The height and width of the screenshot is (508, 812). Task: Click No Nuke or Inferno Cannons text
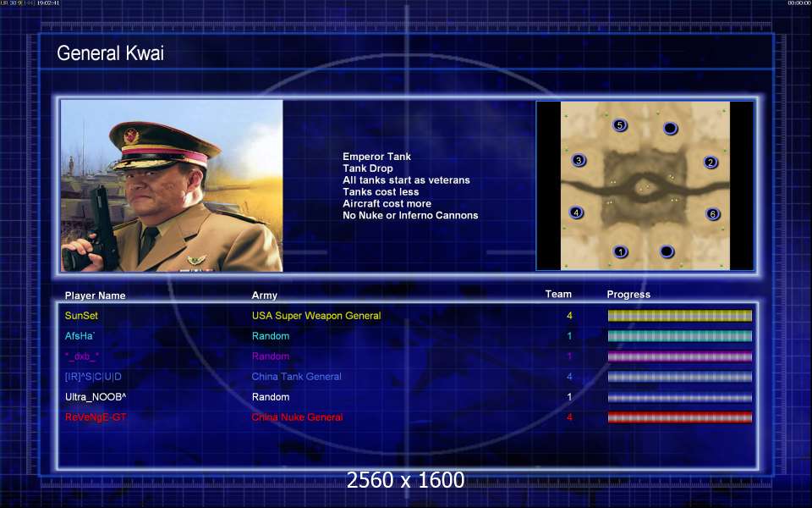[410, 215]
